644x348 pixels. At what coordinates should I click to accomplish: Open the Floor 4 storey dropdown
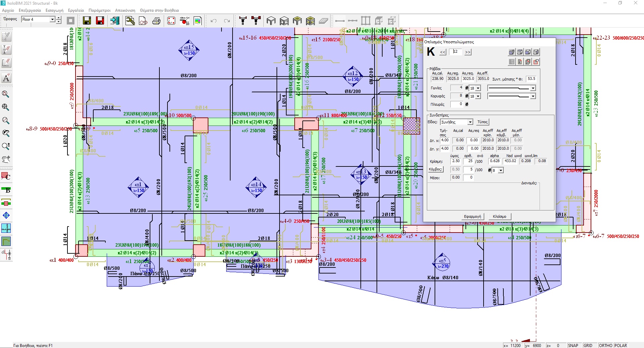52,19
